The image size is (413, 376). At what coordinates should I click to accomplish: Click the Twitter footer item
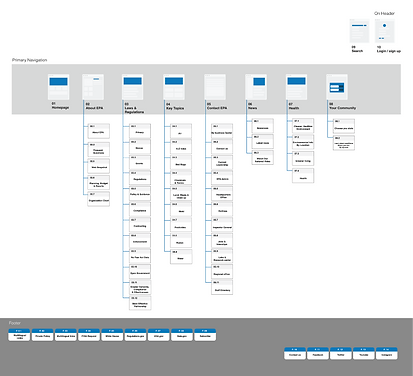pos(341,354)
